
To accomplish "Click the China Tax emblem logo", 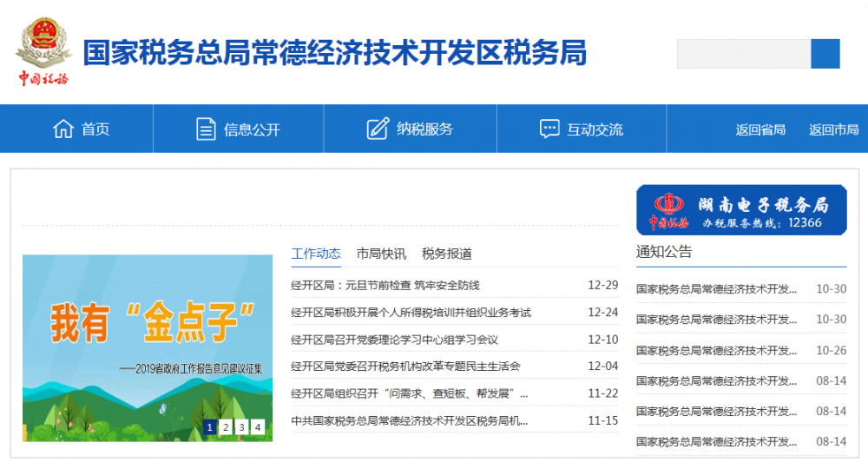I will click(43, 52).
